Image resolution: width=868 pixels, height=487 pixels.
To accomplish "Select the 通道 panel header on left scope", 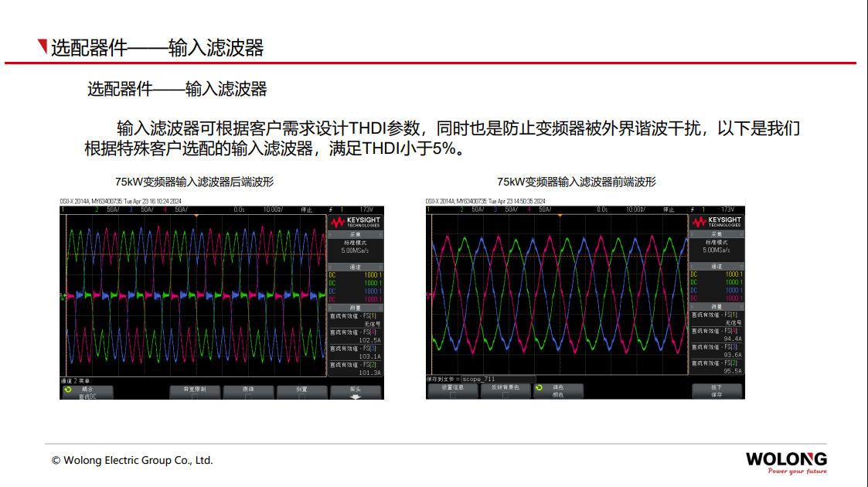I will [355, 267].
